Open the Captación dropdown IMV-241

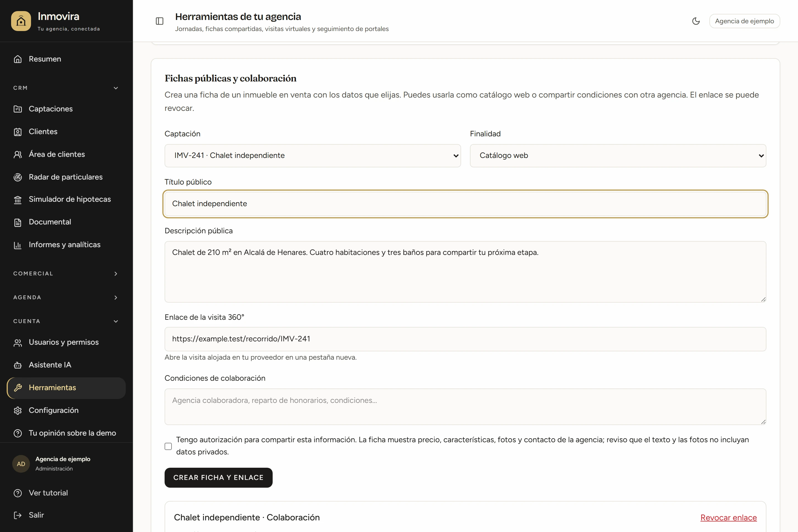(313, 155)
